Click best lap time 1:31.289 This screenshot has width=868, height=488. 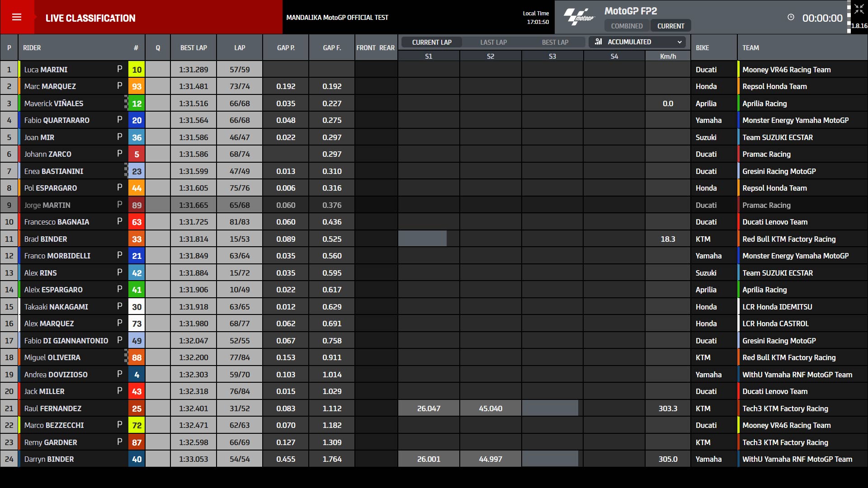[x=193, y=70]
